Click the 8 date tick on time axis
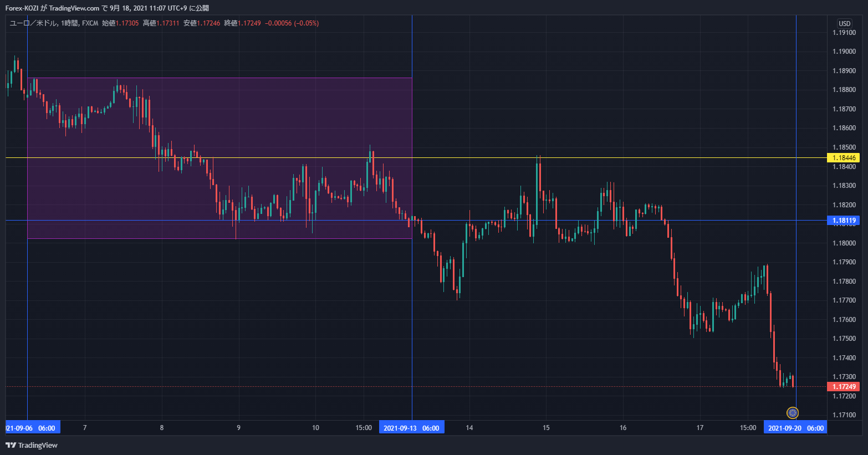This screenshot has height=455, width=868. (162, 428)
